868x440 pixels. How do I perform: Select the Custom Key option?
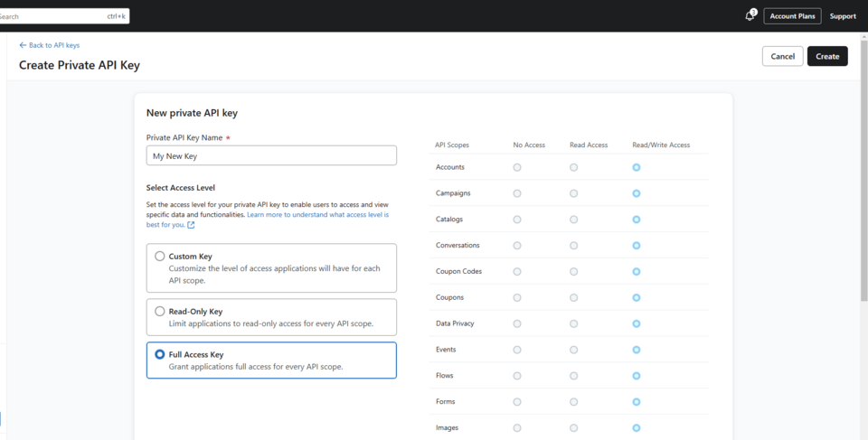pyautogui.click(x=160, y=257)
